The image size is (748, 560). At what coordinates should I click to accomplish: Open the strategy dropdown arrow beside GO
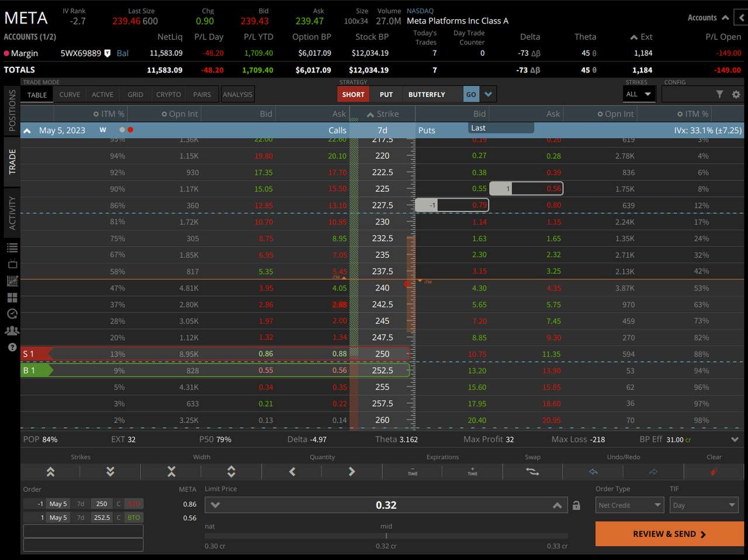(x=488, y=94)
